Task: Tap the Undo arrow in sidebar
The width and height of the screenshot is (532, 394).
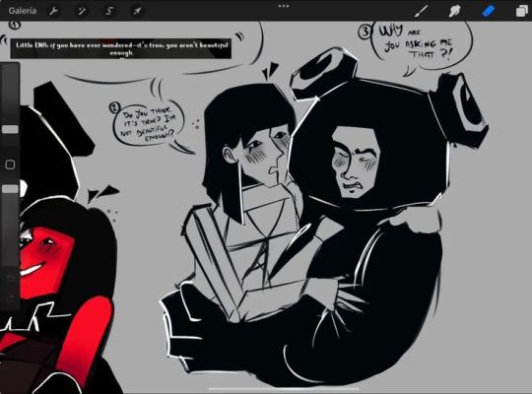Action: pyautogui.click(x=10, y=279)
